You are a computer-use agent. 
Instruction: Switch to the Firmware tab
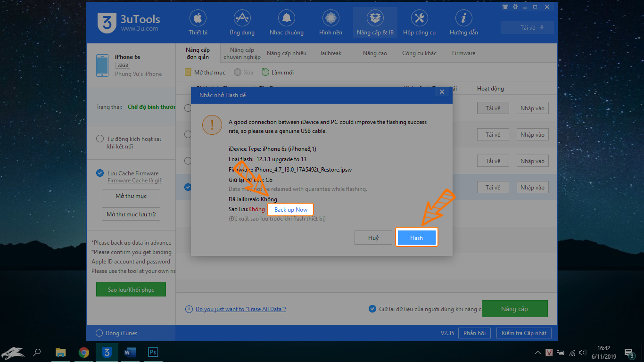tap(463, 53)
